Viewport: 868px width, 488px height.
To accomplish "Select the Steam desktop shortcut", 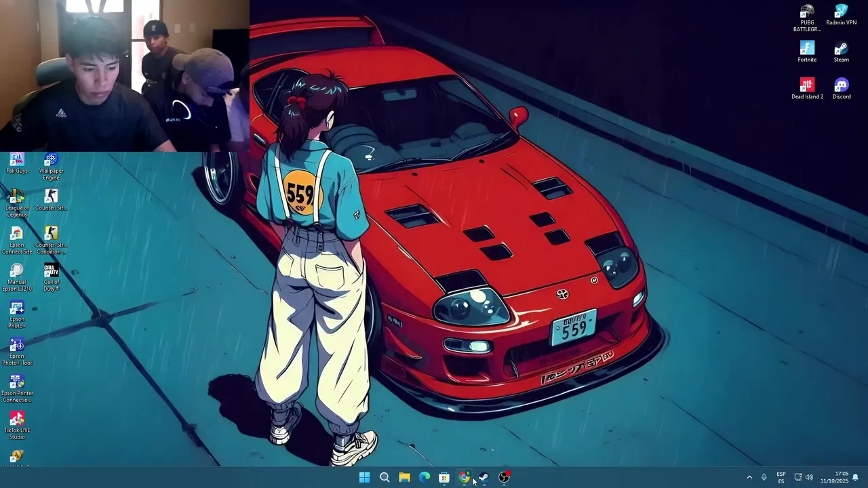I will point(841,52).
